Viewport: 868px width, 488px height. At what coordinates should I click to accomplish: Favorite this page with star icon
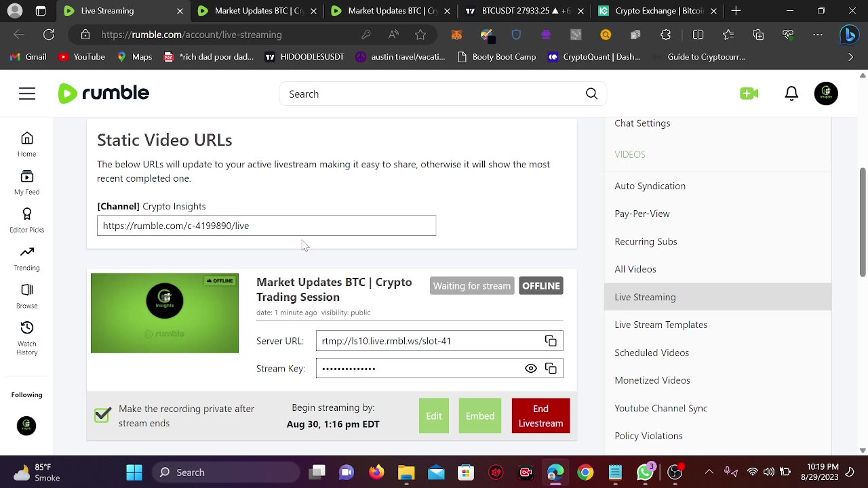420,35
